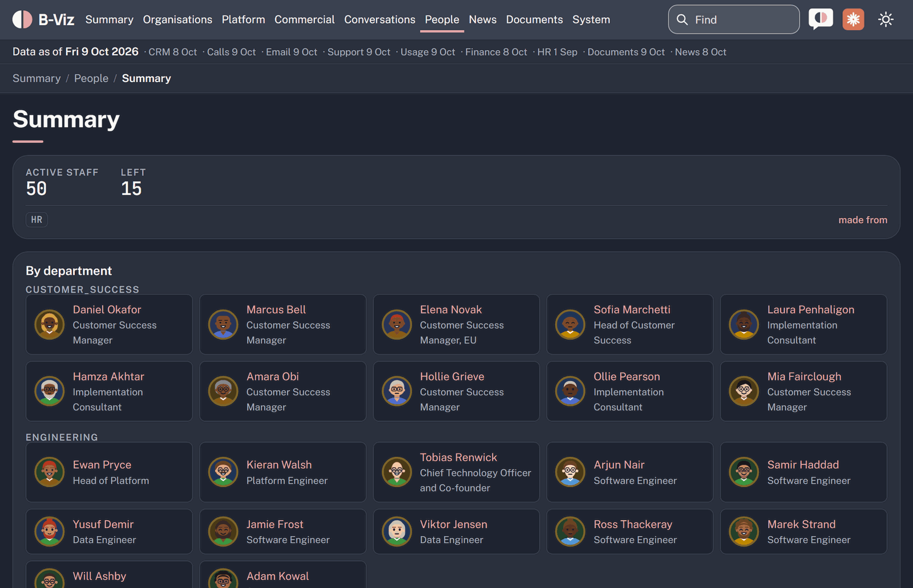Click Mia Fairclough's avatar
The image size is (913, 588).
coord(744,391)
